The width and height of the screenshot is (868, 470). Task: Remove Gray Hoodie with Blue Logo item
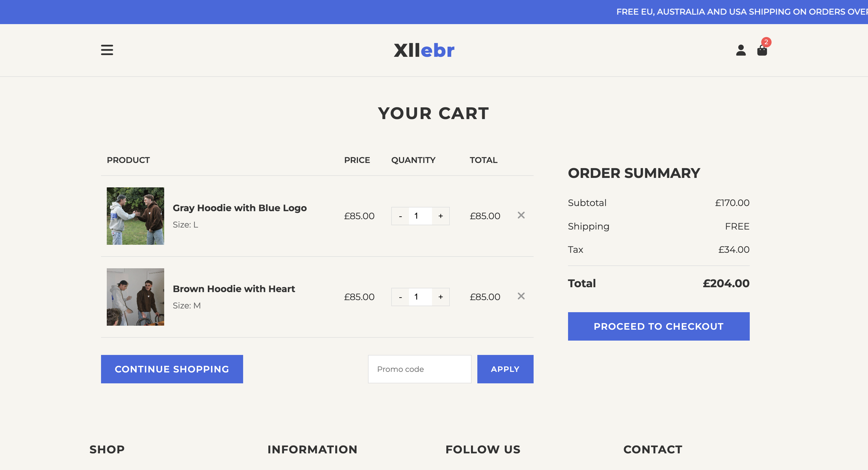coord(521,215)
